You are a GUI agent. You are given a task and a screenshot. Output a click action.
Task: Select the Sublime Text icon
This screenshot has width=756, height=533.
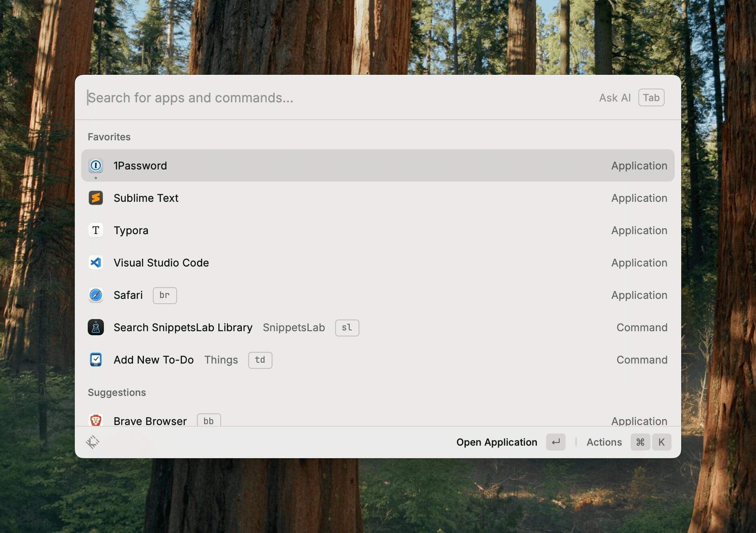tap(96, 198)
